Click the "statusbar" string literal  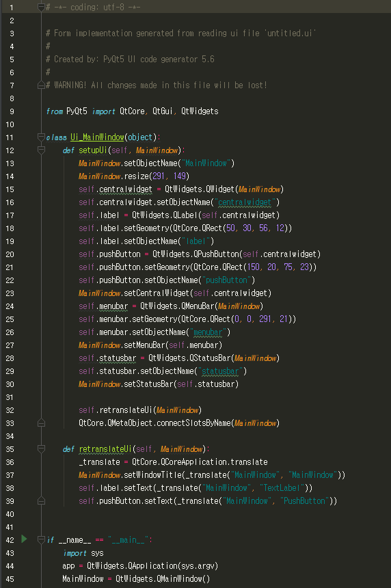pyautogui.click(x=220, y=371)
